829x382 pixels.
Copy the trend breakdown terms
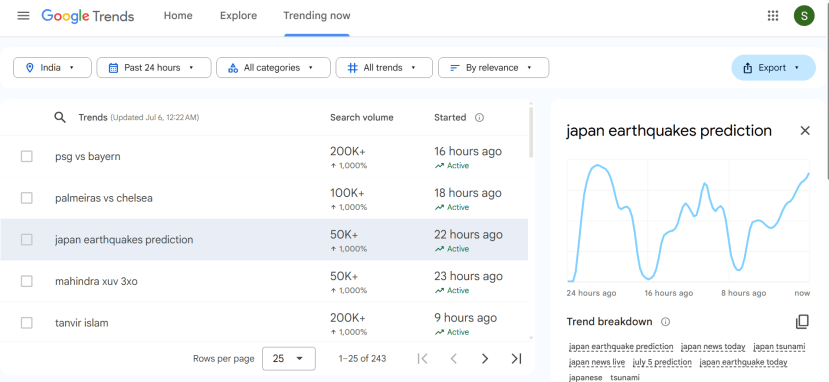[802, 321]
